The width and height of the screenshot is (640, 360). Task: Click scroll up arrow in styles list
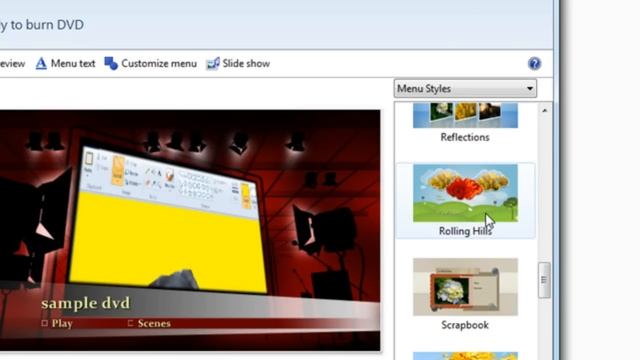(544, 111)
